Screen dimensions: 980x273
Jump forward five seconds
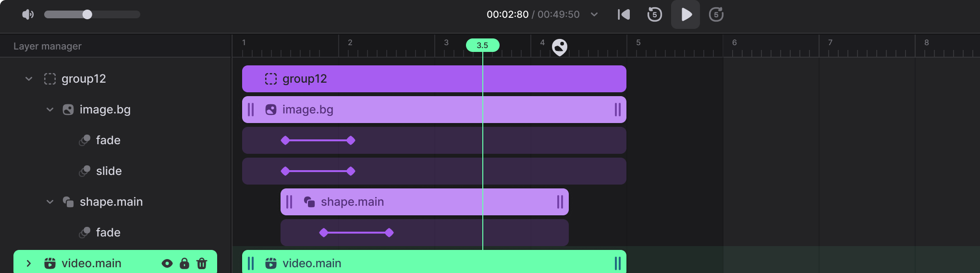click(716, 14)
